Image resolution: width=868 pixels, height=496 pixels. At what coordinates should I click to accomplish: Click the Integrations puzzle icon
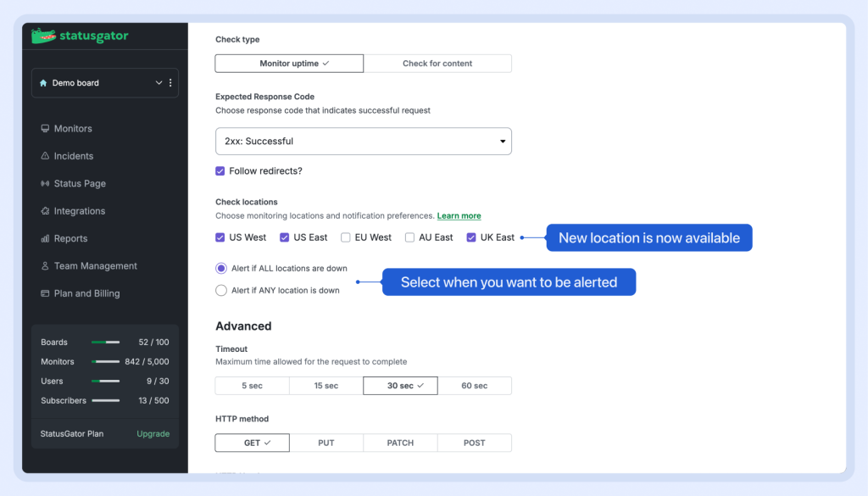(x=45, y=211)
